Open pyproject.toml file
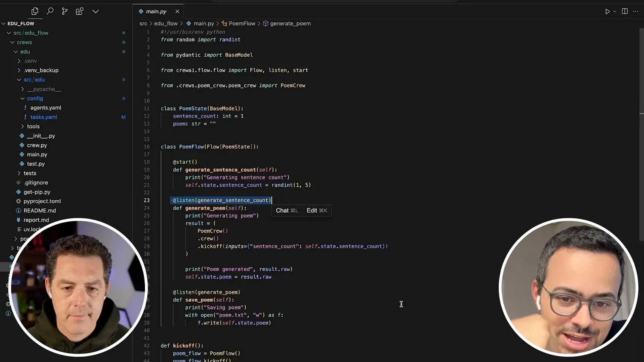The image size is (644, 362). 42,201
